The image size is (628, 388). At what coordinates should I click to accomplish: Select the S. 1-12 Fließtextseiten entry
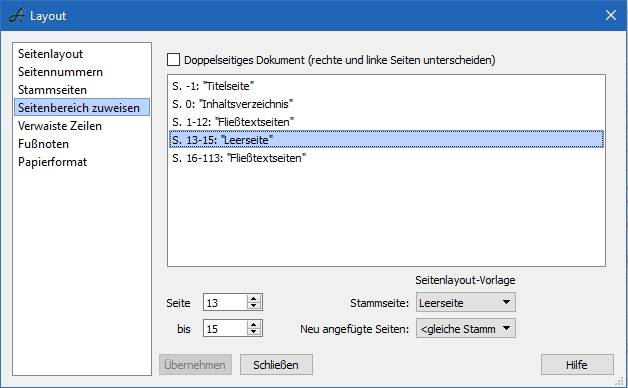(x=386, y=122)
